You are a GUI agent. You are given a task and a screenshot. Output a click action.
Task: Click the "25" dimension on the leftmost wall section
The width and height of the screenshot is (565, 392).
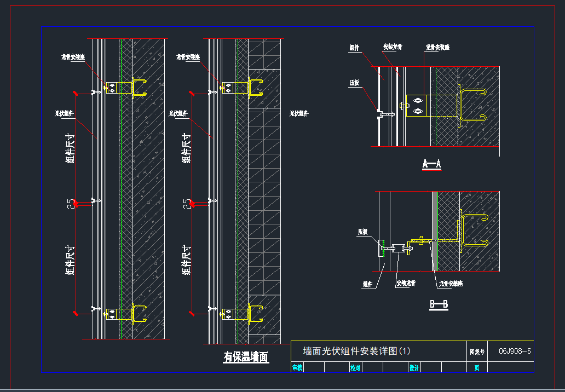pos(70,204)
